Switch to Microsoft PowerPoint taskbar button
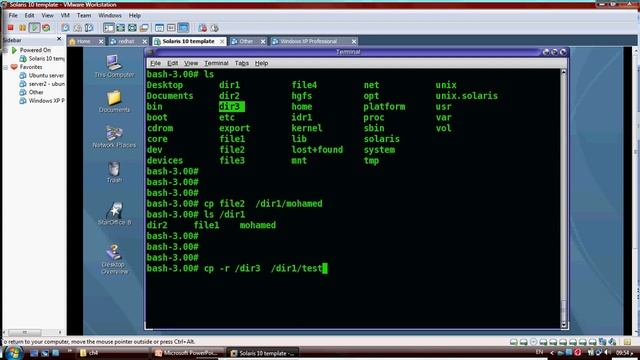 pos(188,353)
